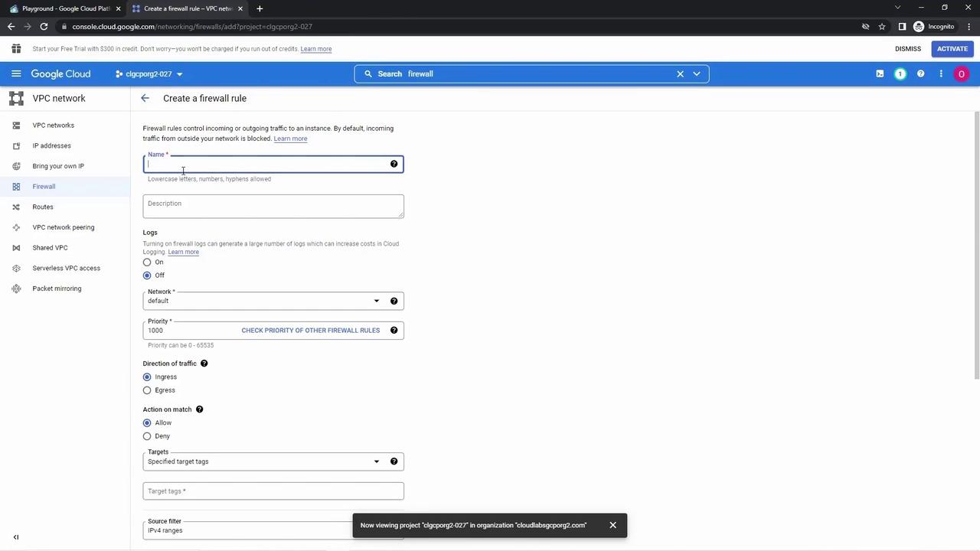Show help for the Targets field
980x551 pixels.
tap(394, 461)
